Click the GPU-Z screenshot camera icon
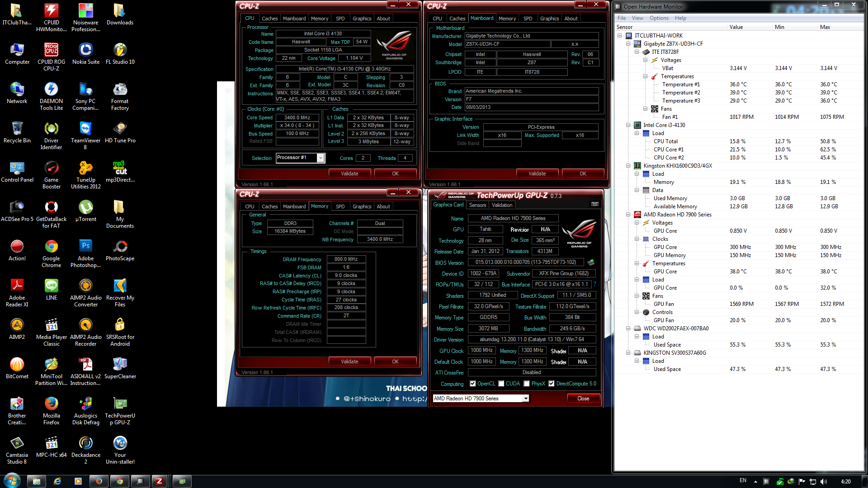Screen dimensions: 868x488 (595, 204)
